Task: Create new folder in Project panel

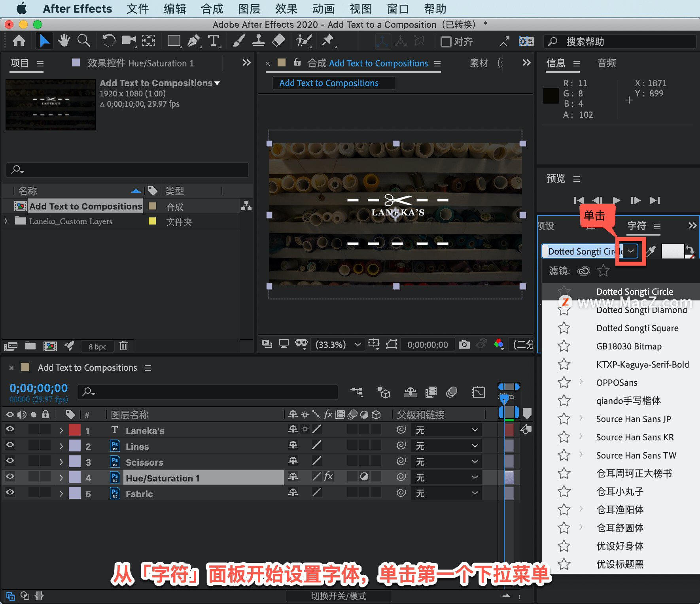Action: 30,346
